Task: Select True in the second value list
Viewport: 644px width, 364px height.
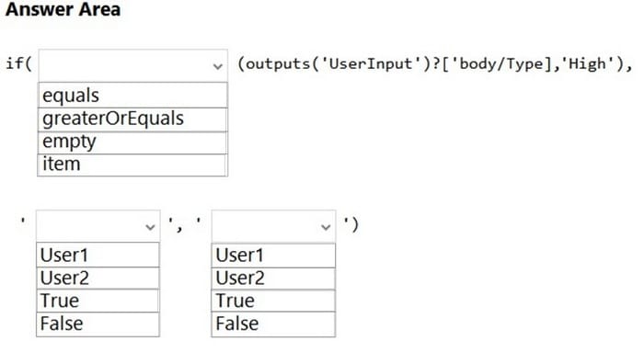Action: click(273, 301)
